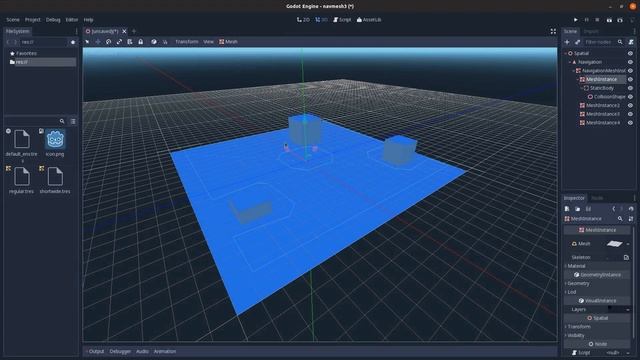
Task: Stop the running scene
Action: click(597, 20)
